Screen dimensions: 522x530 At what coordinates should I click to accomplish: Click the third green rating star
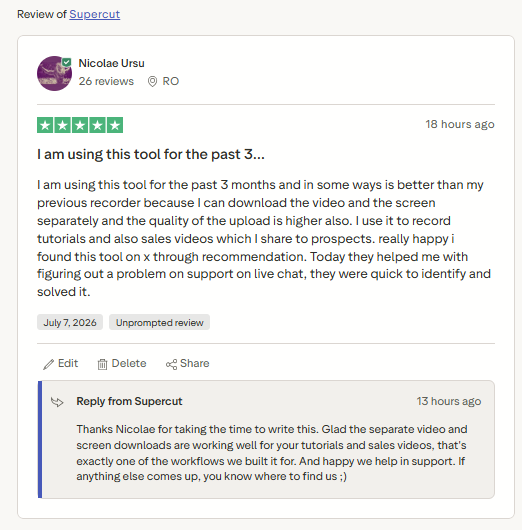pyautogui.click(x=80, y=125)
